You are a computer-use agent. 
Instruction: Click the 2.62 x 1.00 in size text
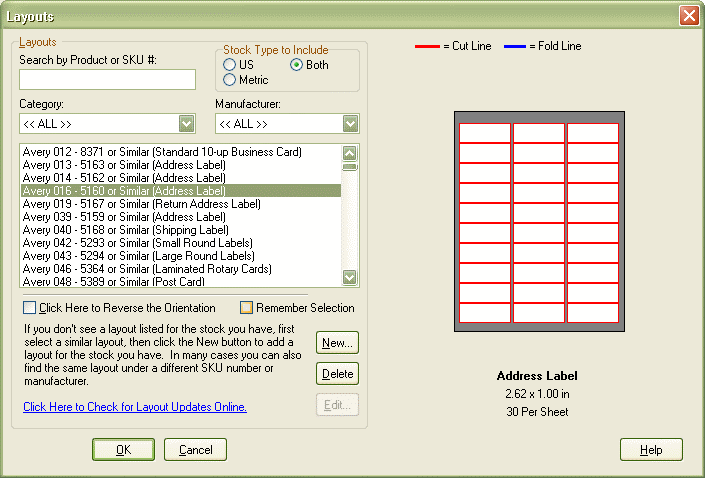click(x=537, y=394)
